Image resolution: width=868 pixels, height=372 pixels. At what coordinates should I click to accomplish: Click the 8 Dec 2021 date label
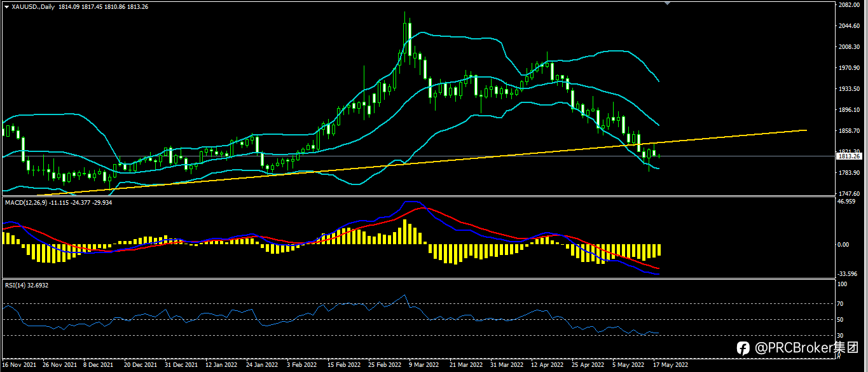[99, 366]
